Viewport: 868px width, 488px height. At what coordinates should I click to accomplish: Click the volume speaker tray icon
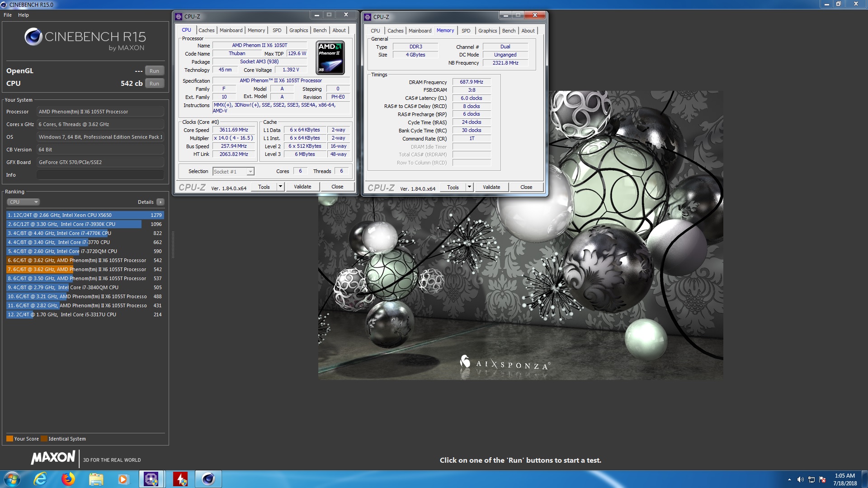coord(801,479)
